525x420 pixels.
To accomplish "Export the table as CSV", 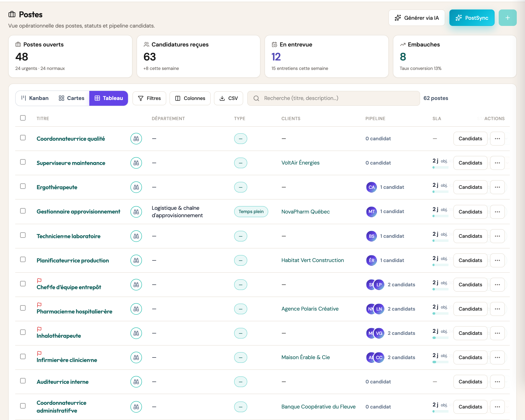I will coord(228,98).
